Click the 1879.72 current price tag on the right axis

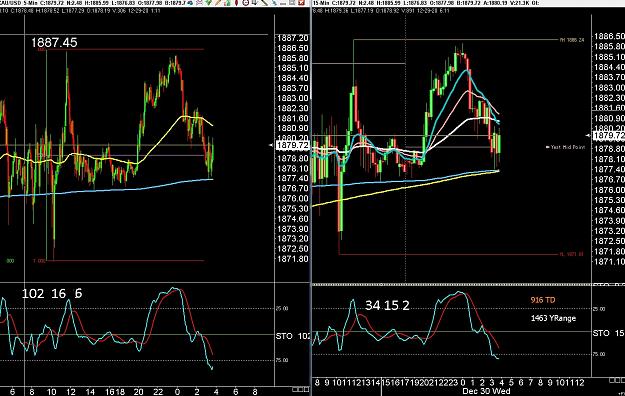coord(609,136)
